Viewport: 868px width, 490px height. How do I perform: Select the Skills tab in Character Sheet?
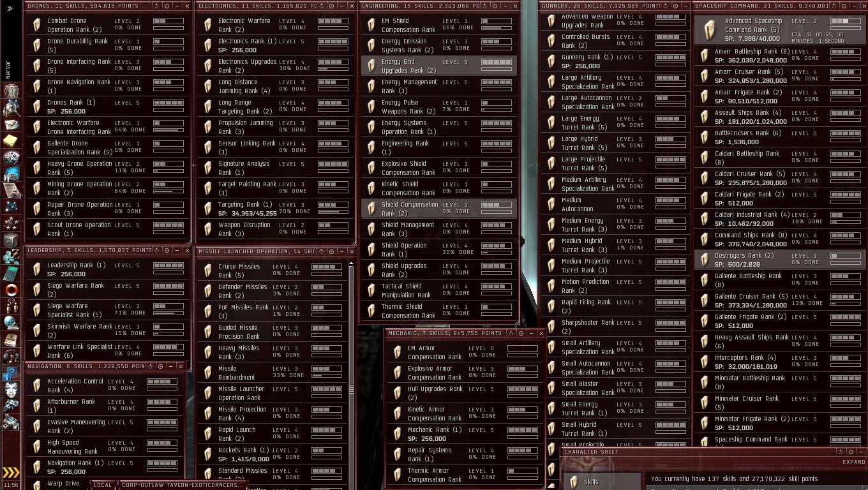coord(602,482)
